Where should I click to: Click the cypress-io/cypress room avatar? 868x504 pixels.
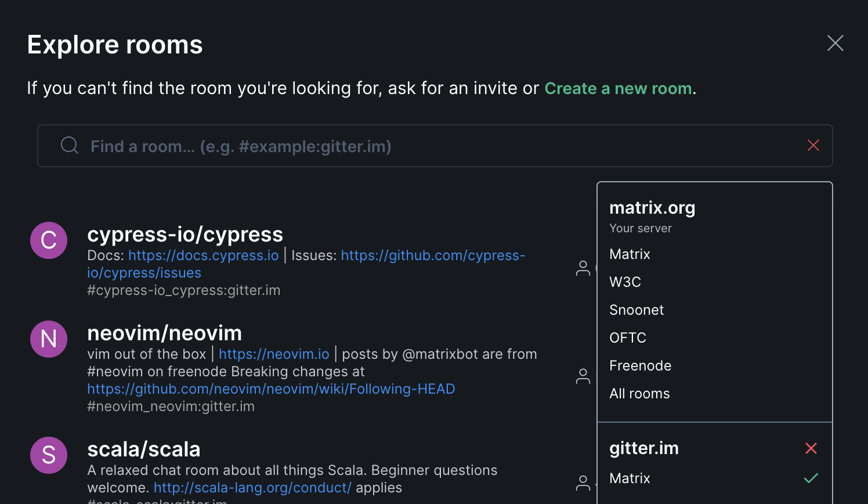49,240
